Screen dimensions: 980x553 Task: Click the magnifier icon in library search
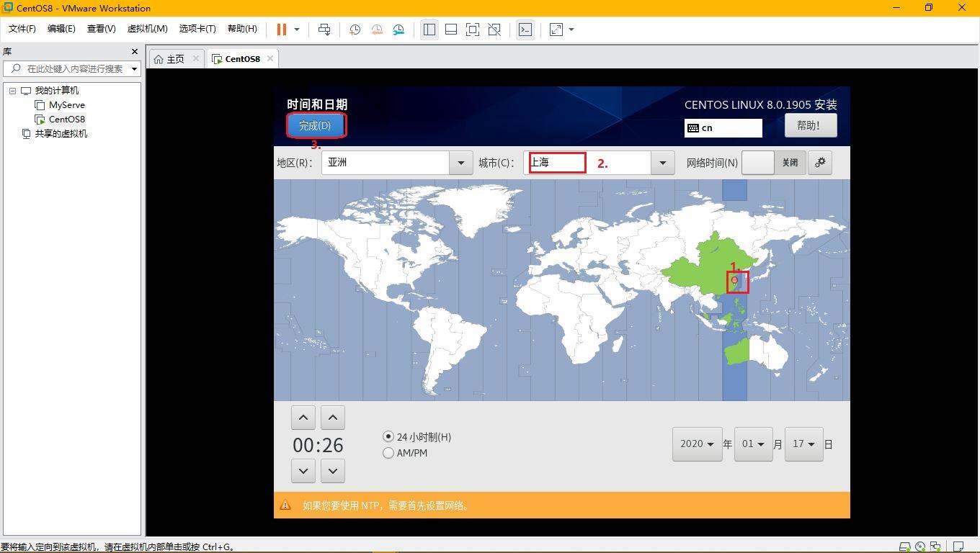pyautogui.click(x=16, y=68)
